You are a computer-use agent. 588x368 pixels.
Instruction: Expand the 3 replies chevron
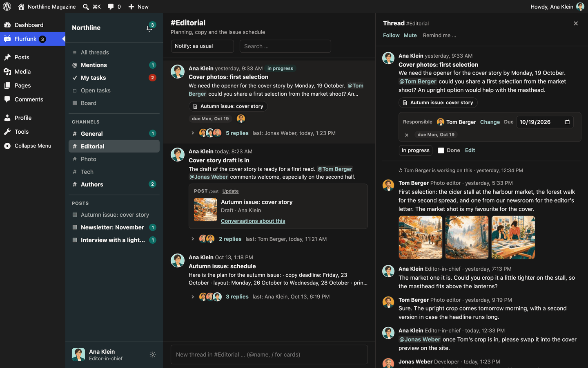click(x=193, y=296)
